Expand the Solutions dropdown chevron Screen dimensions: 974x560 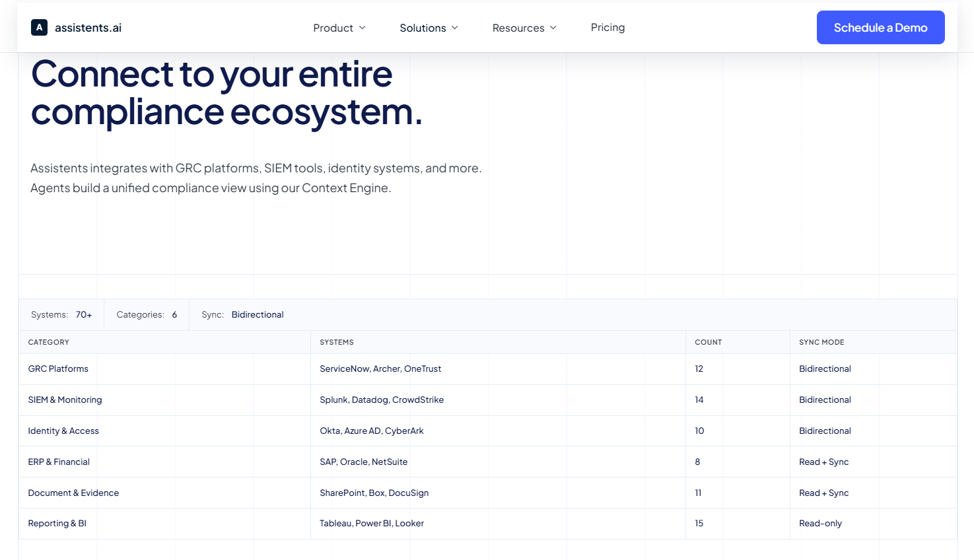[x=454, y=28]
